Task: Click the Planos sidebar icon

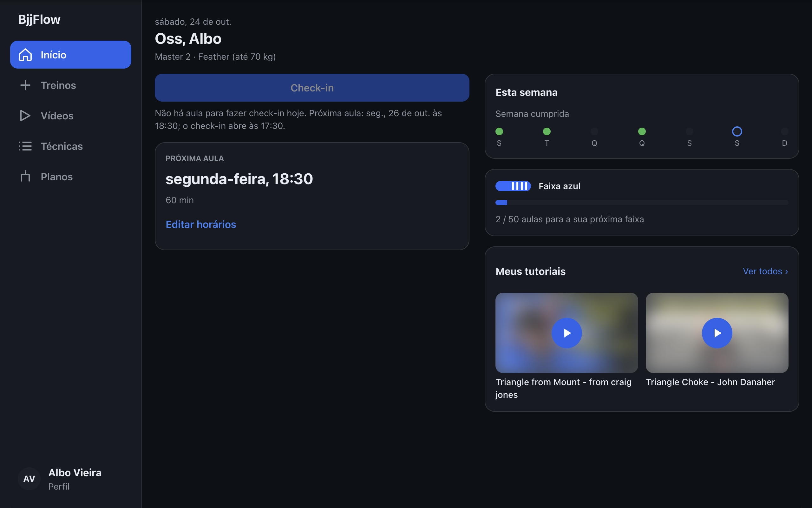Action: pyautogui.click(x=25, y=176)
